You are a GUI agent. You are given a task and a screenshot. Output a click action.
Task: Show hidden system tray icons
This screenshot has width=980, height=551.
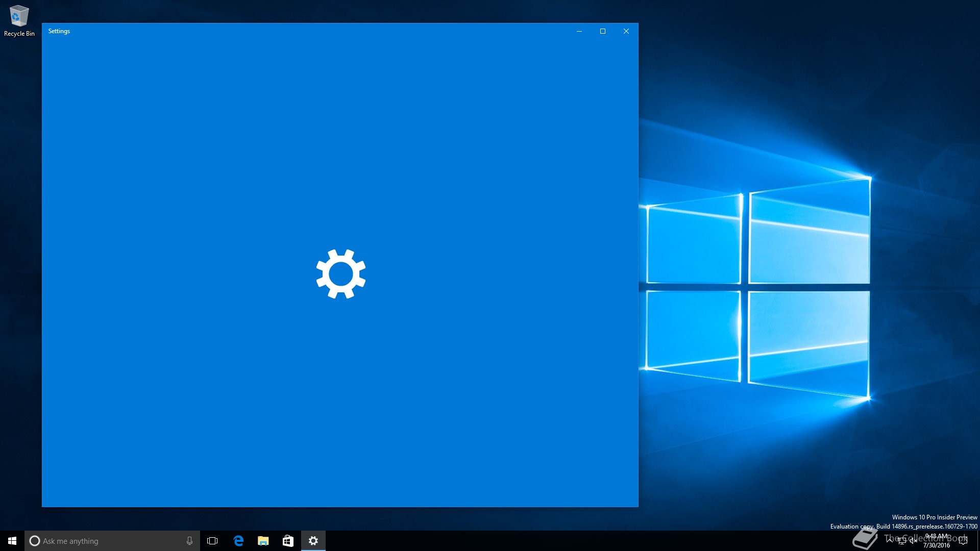tap(890, 541)
